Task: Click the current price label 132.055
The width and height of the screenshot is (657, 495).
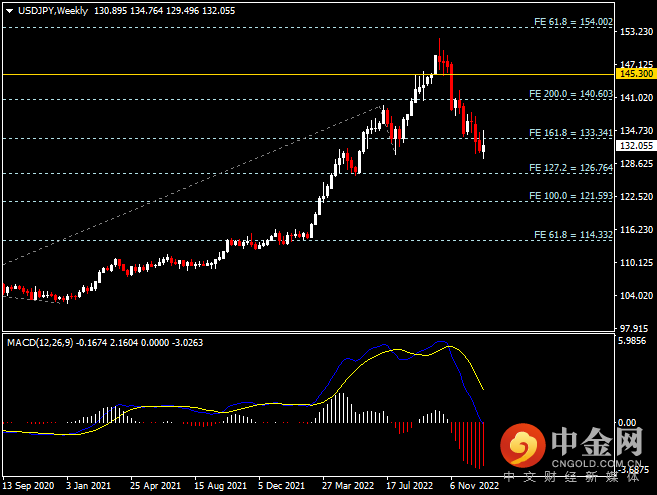Action: coord(636,145)
